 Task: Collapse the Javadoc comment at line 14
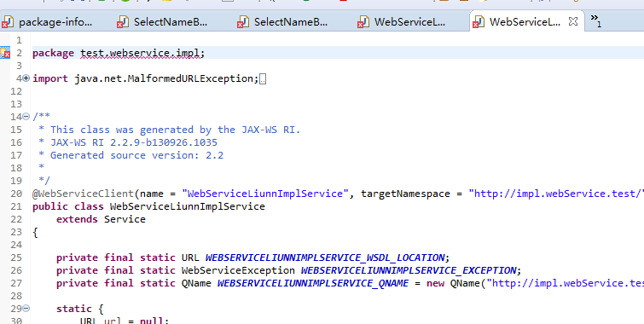coord(26,117)
